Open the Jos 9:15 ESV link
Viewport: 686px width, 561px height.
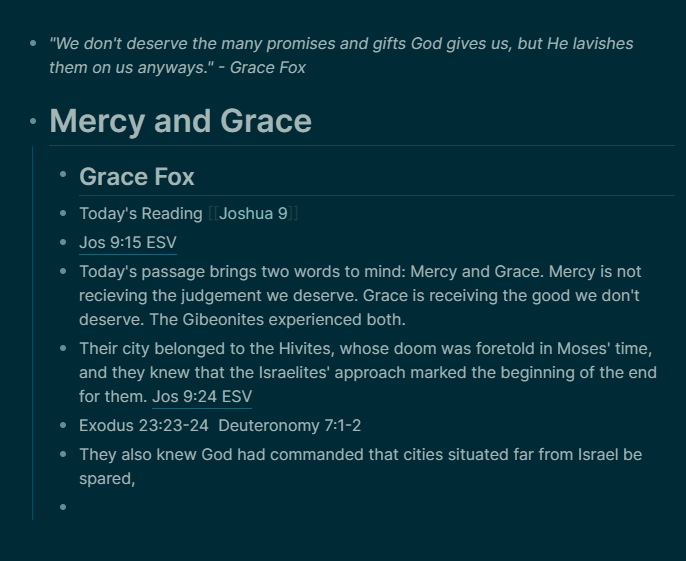click(128, 242)
